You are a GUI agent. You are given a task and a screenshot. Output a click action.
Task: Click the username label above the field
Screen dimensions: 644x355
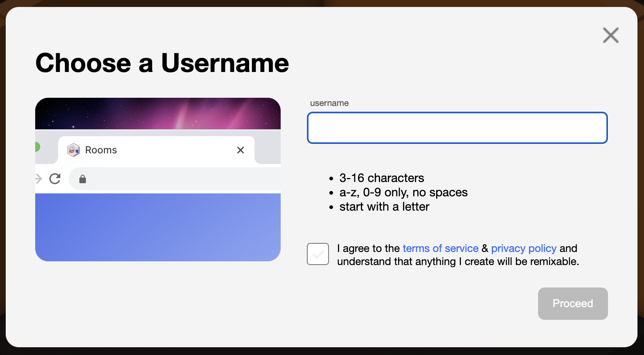tap(329, 103)
